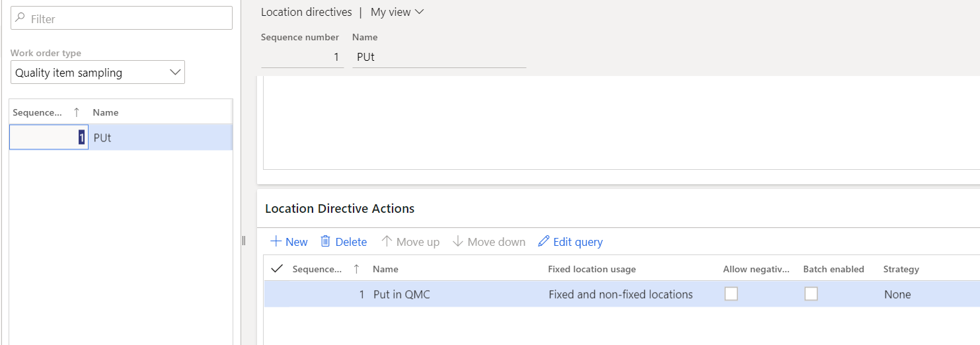This screenshot has width=980, height=345.
Task: Click the select-all checkmark in actions grid
Action: point(277,269)
